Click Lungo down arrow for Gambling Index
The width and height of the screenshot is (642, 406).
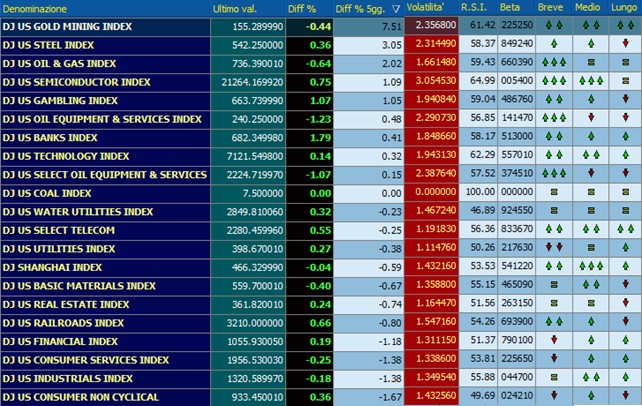(x=625, y=99)
